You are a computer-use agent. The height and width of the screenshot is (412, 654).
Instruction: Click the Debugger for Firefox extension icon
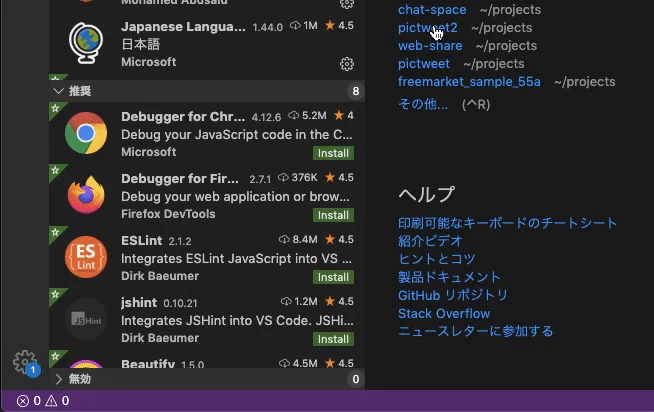[86, 195]
